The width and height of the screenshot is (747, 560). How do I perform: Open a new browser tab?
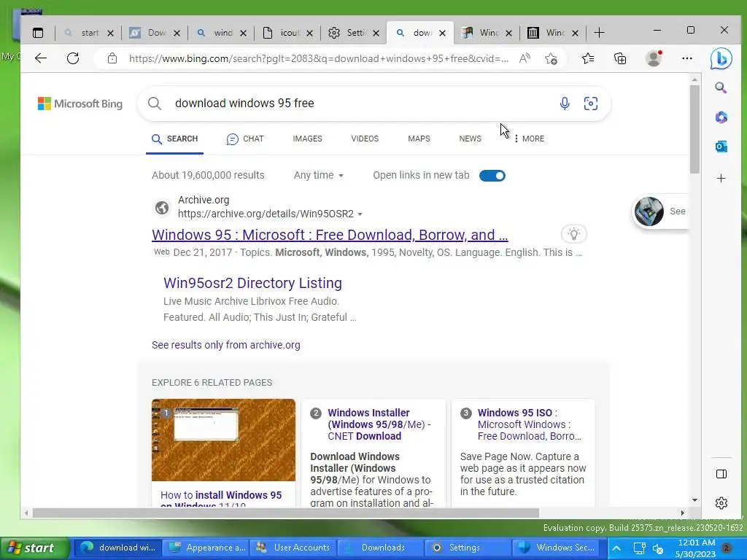point(600,33)
